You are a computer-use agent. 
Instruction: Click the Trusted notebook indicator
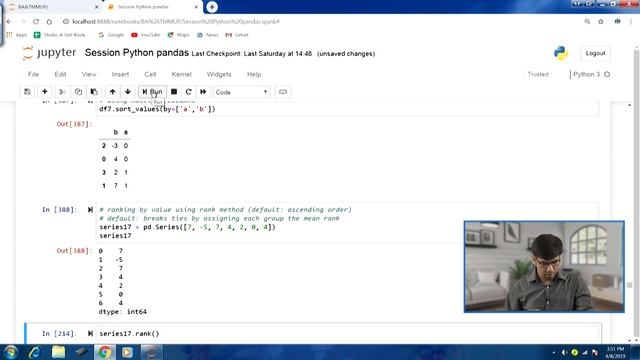tap(538, 74)
